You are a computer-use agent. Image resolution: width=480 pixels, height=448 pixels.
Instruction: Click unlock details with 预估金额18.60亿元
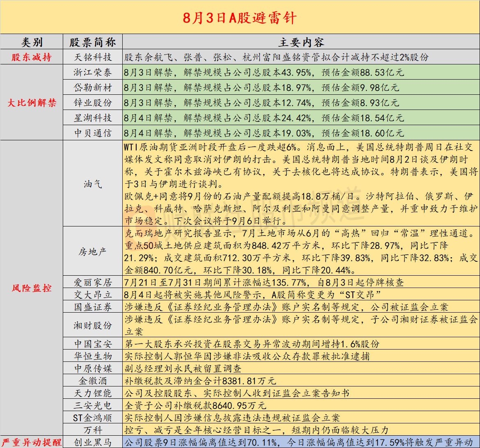(264, 133)
